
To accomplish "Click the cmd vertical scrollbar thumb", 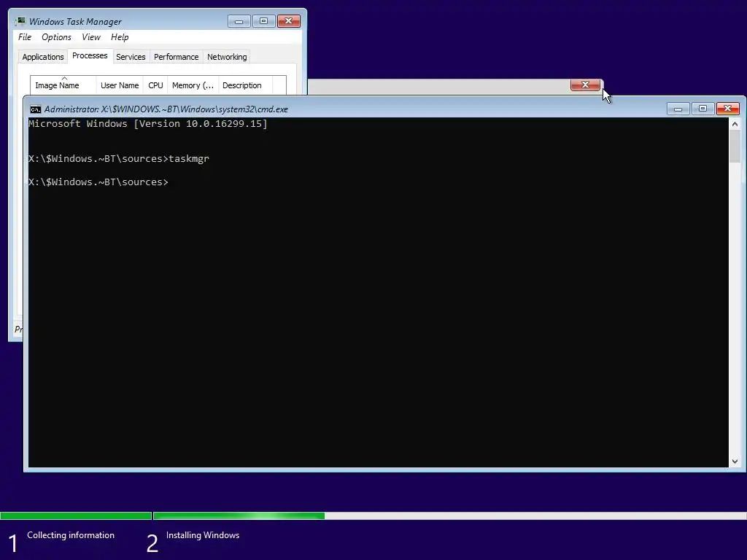I will click(x=735, y=146).
